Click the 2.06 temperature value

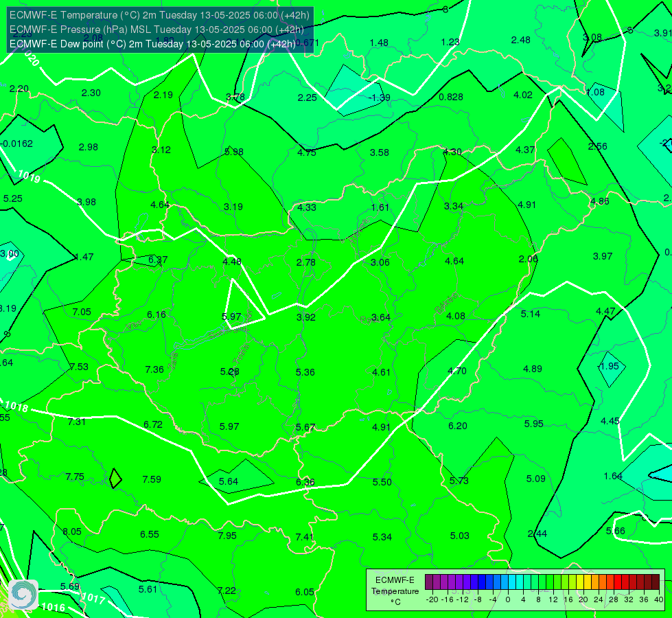pos(528,259)
